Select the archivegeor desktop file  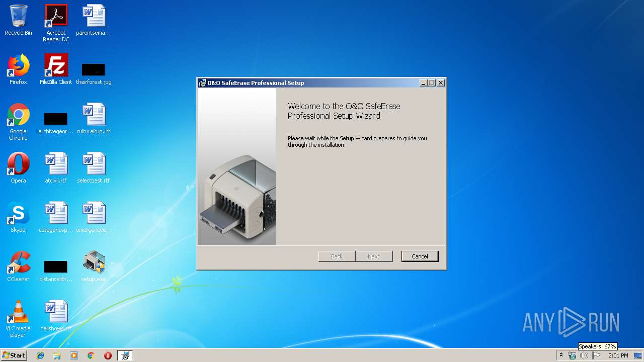point(56,124)
